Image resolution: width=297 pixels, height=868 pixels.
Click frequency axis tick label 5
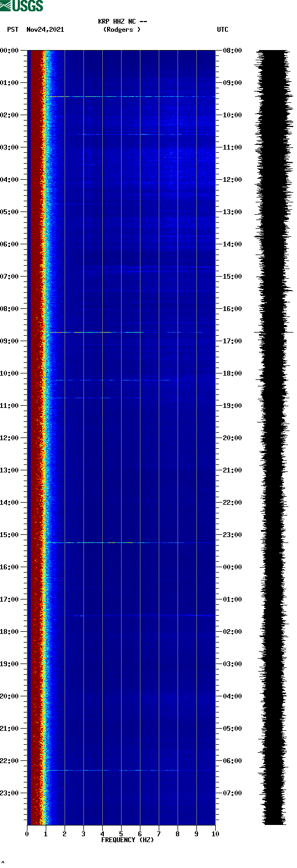tap(121, 834)
